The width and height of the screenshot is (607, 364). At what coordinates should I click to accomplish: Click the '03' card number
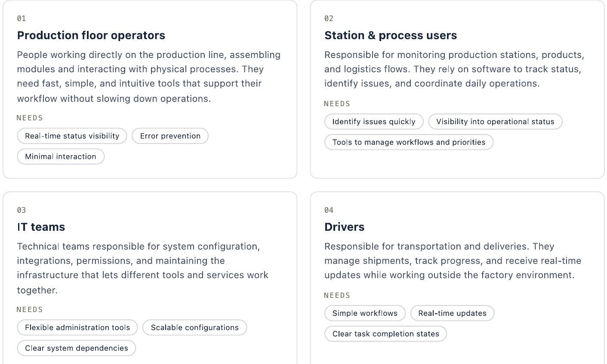(22, 210)
